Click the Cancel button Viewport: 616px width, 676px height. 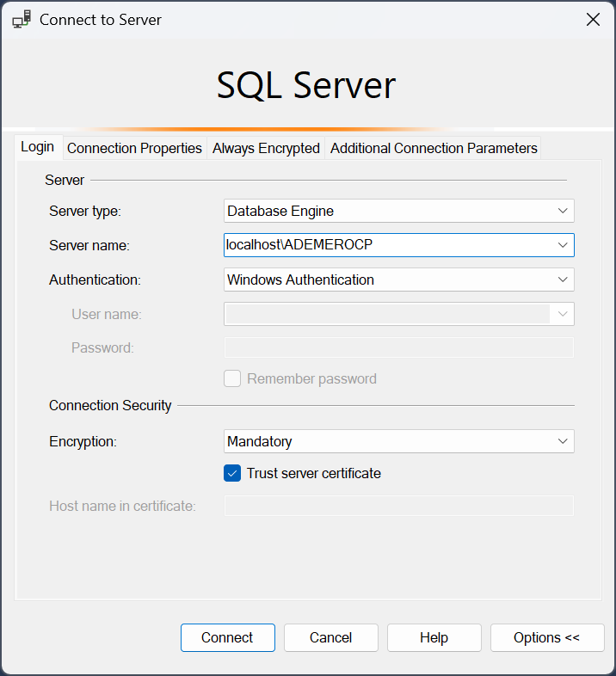tap(331, 637)
